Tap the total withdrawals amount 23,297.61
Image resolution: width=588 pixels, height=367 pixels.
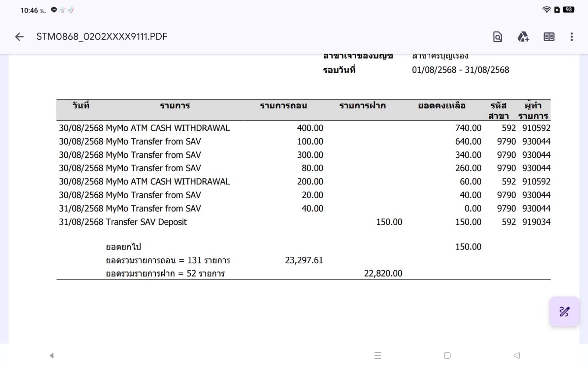coord(304,260)
